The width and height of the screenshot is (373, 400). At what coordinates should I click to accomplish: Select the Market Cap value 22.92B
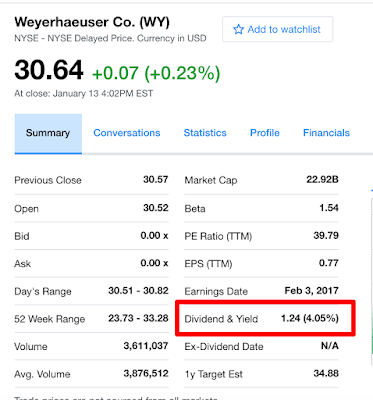(x=322, y=180)
